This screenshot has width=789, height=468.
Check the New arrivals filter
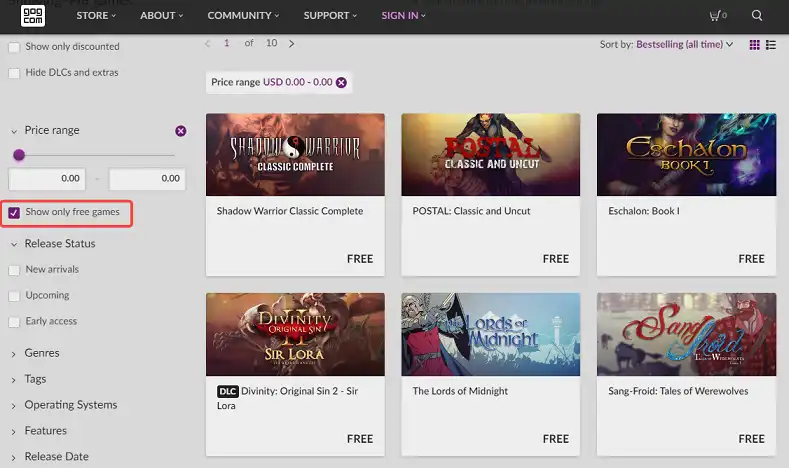(14, 270)
